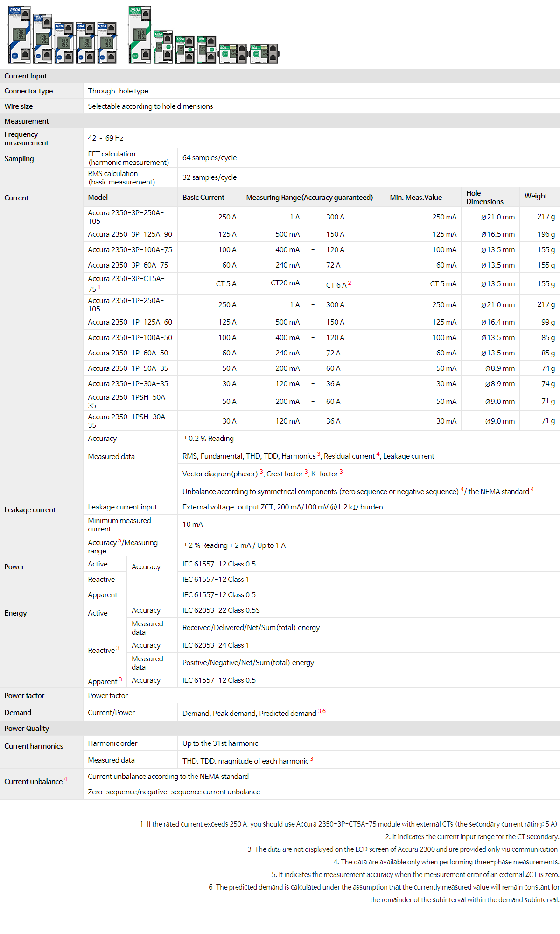The width and height of the screenshot is (560, 934).
Task: Click the blue 125A module image
Action: pyautogui.click(x=42, y=39)
